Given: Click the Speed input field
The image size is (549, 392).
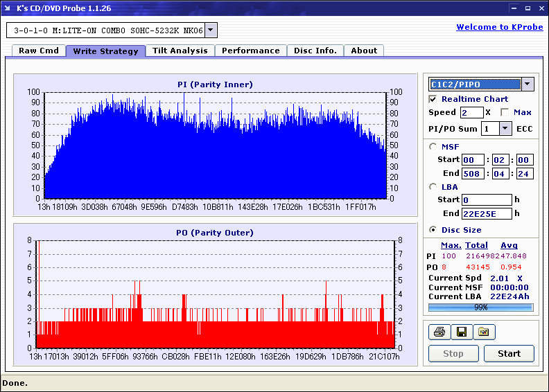Looking at the screenshot, I should click(x=471, y=112).
